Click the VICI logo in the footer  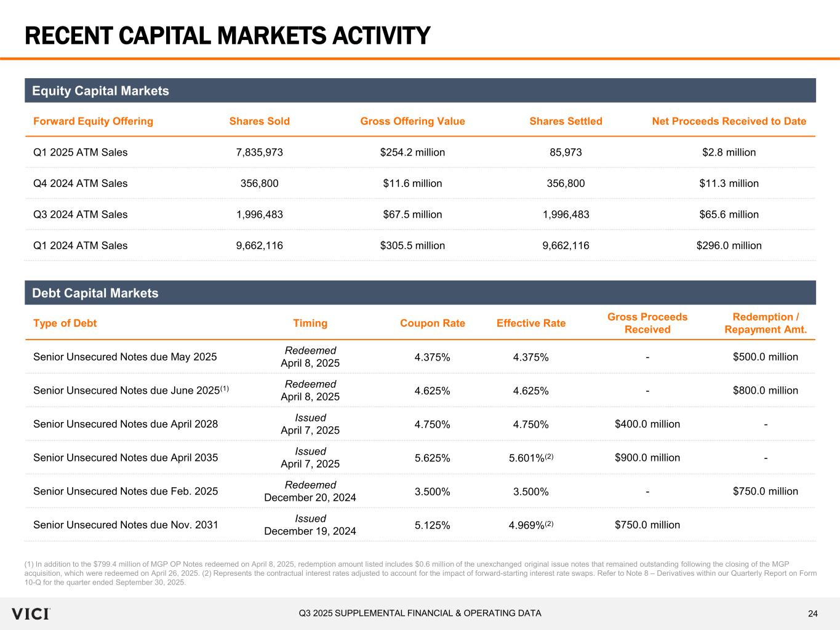30,613
